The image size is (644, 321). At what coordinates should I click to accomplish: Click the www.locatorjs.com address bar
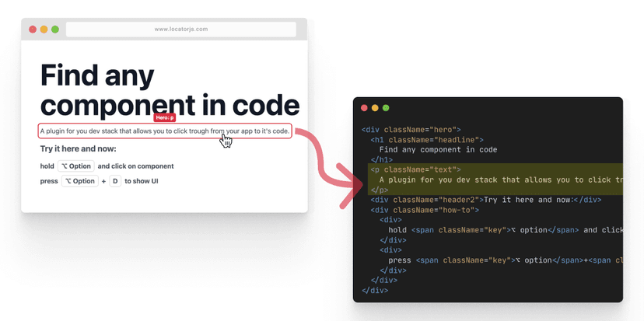pyautogui.click(x=180, y=30)
